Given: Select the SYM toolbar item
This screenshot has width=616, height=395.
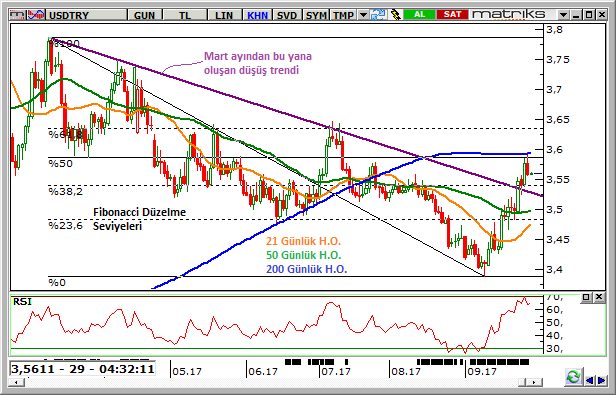Looking at the screenshot, I should tap(316, 15).
